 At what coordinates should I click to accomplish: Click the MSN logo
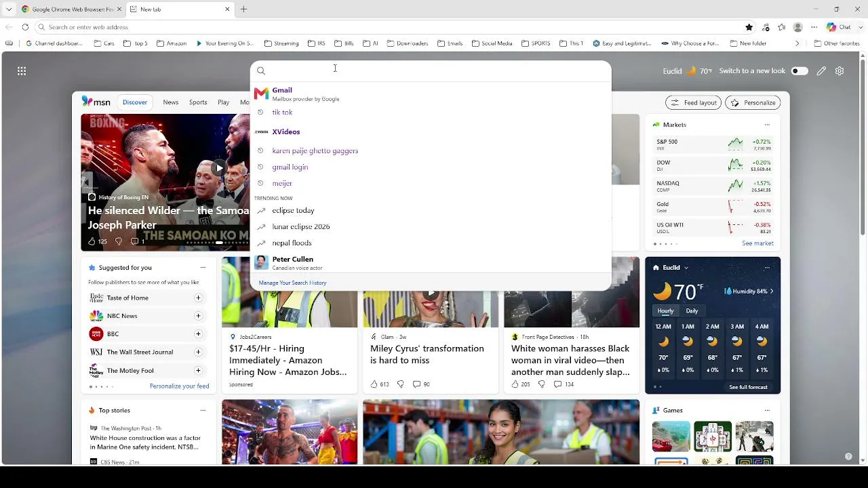(96, 102)
